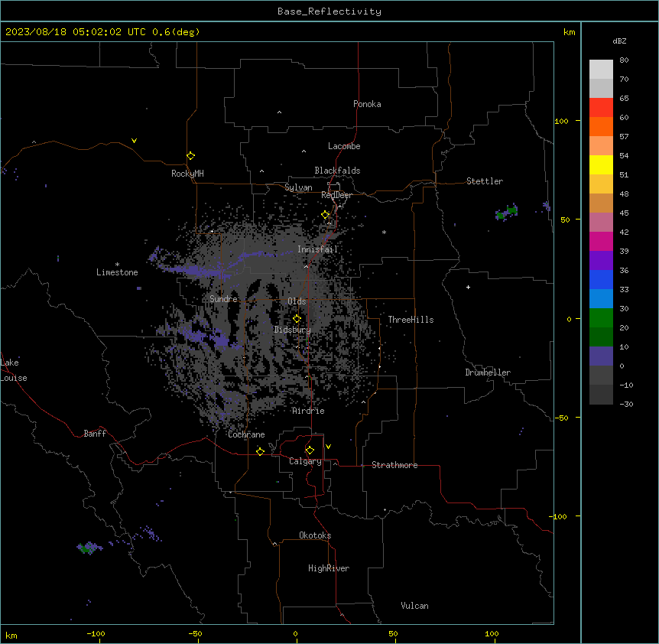Click the yellow V marker northeast of Calgary
Screen dimensions: 659x644
pos(328,447)
